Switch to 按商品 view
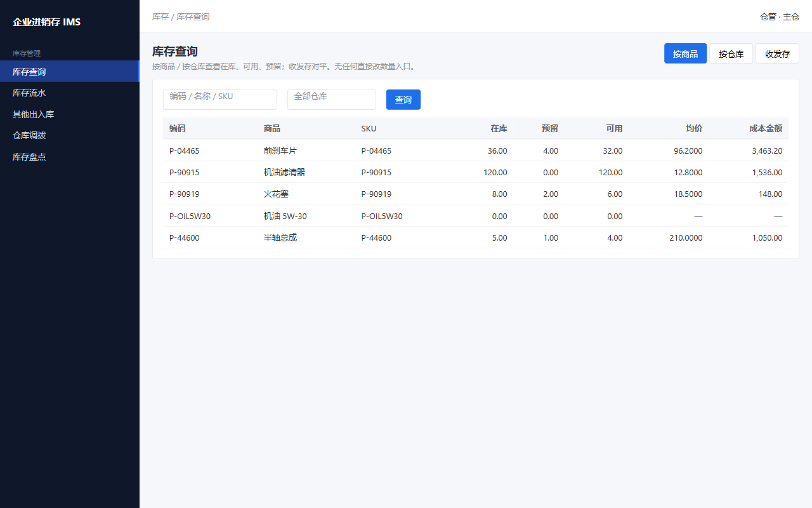The width and height of the screenshot is (812, 508). click(685, 54)
